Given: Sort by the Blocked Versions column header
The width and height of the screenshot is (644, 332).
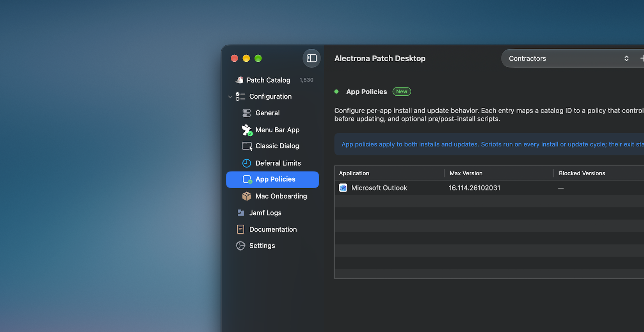Looking at the screenshot, I should [599, 173].
